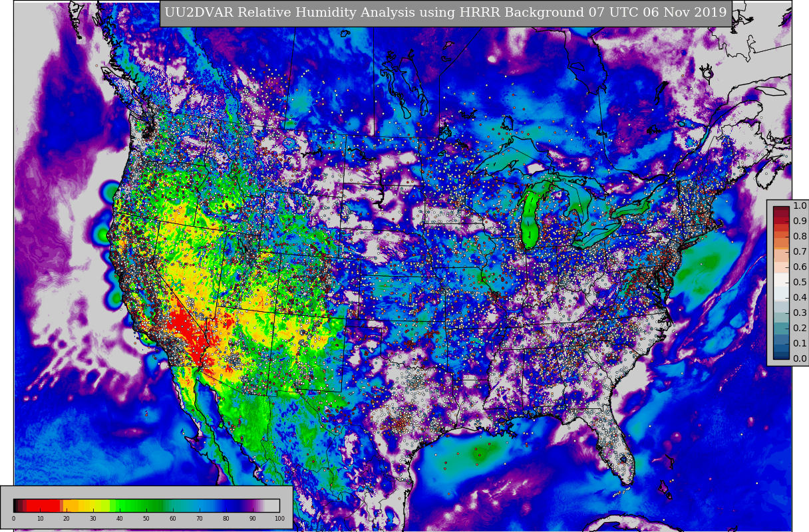The width and height of the screenshot is (809, 532).
Task: Click the 90 tick label on humidity colorbar
Action: (253, 519)
